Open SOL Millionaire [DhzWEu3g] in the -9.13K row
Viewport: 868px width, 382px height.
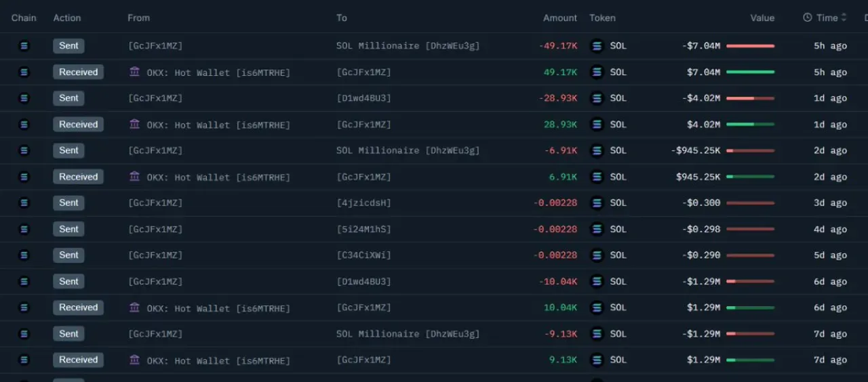pos(408,334)
